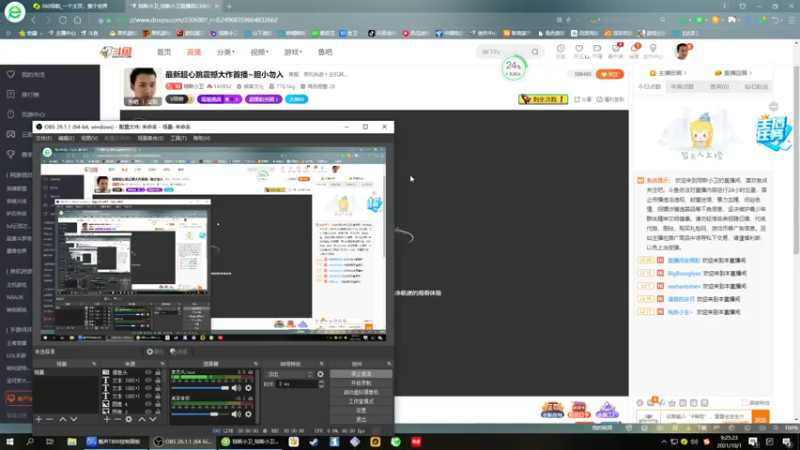Move scene up in OBS scenes list
800x450 pixels.
pyautogui.click(x=63, y=419)
